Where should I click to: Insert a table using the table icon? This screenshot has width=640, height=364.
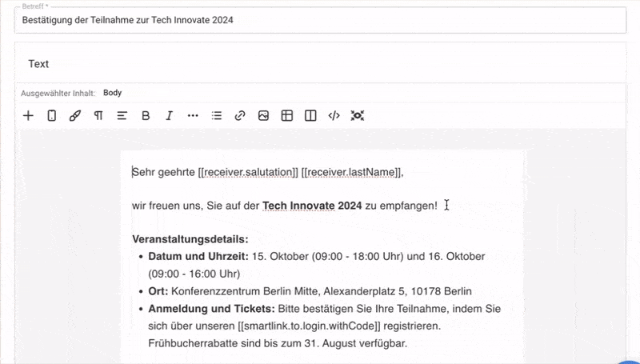click(x=286, y=115)
